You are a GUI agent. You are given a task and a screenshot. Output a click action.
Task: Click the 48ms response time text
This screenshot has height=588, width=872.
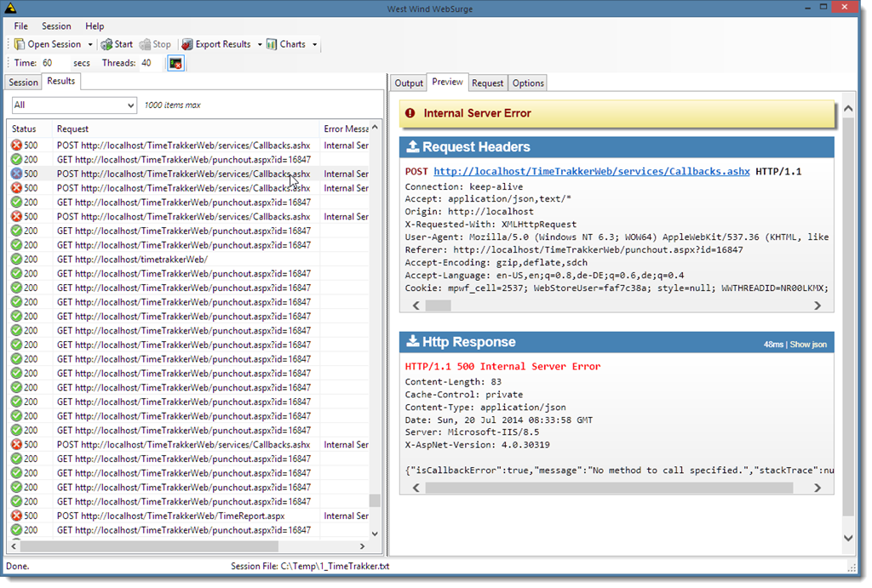[x=773, y=345]
